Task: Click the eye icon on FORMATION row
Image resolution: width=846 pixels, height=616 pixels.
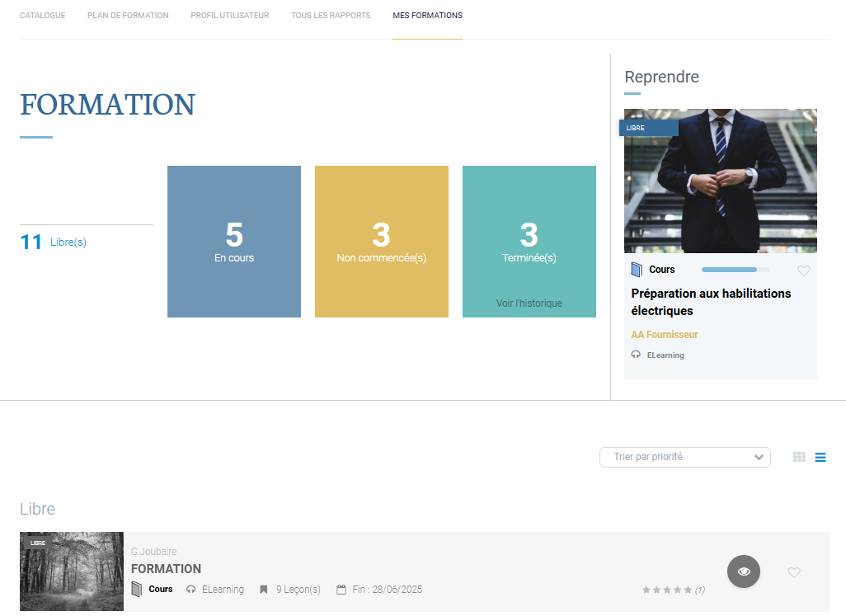Action: click(744, 571)
